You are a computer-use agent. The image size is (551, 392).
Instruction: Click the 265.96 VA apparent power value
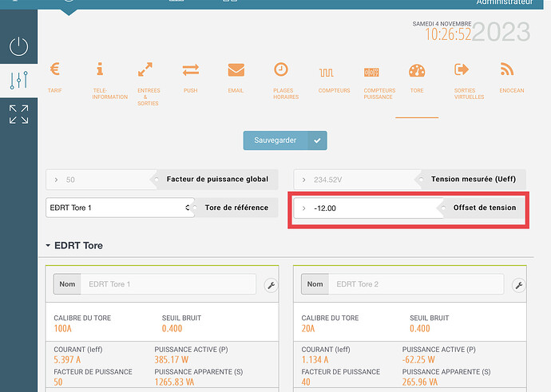420,382
